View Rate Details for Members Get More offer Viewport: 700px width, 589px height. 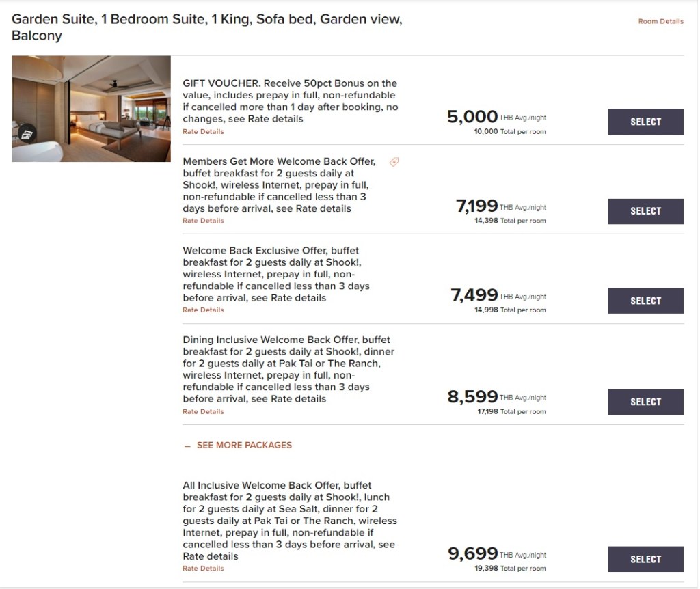point(203,221)
